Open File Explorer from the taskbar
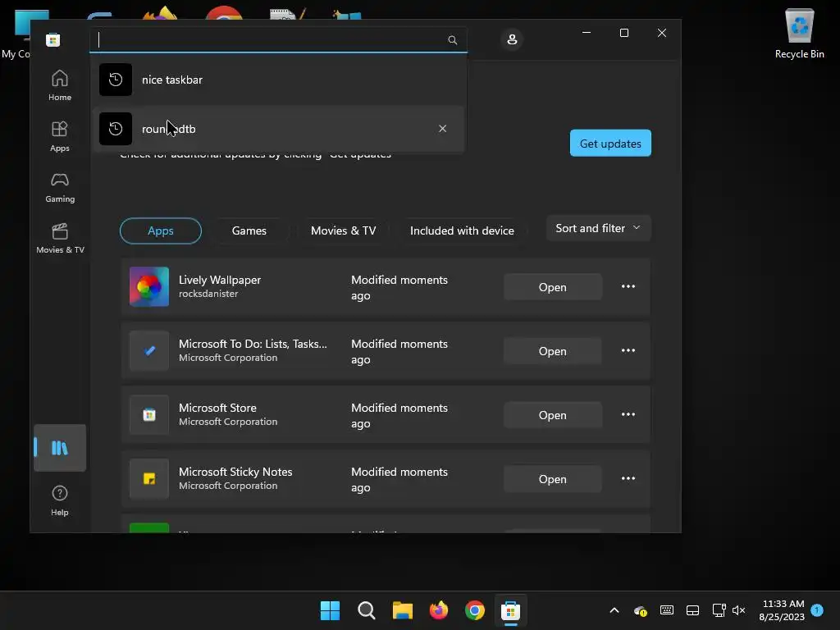This screenshot has width=840, height=630. pyautogui.click(x=402, y=610)
